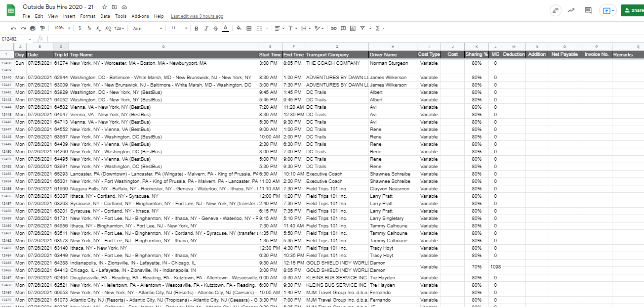This screenshot has height=307, width=644.
Task: Open the Google Sheets home icon
Action: (11, 11)
